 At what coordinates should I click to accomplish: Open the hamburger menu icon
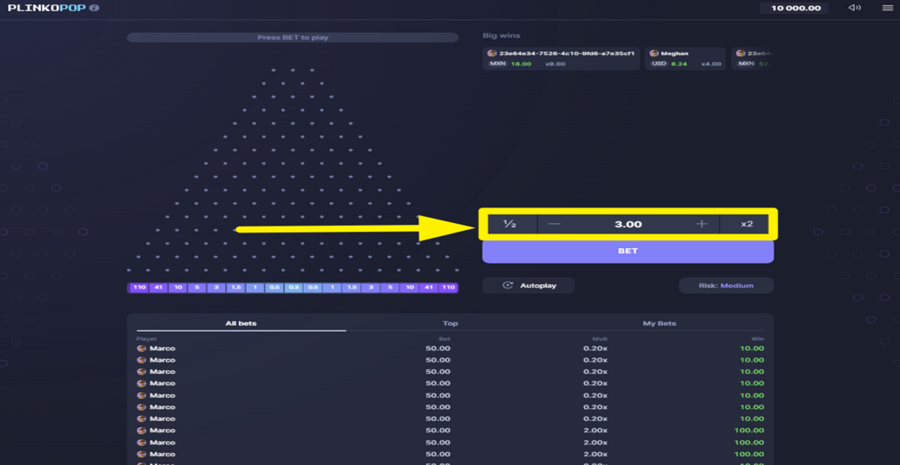[887, 8]
